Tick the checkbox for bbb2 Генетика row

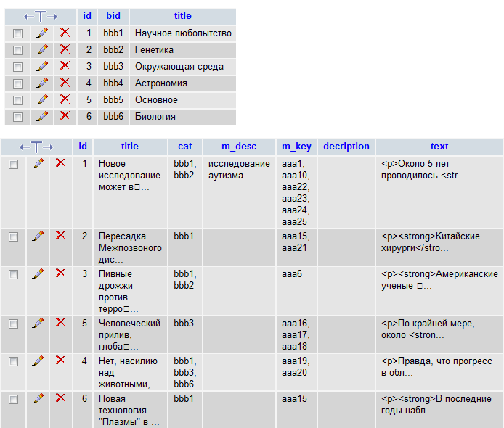(x=17, y=50)
